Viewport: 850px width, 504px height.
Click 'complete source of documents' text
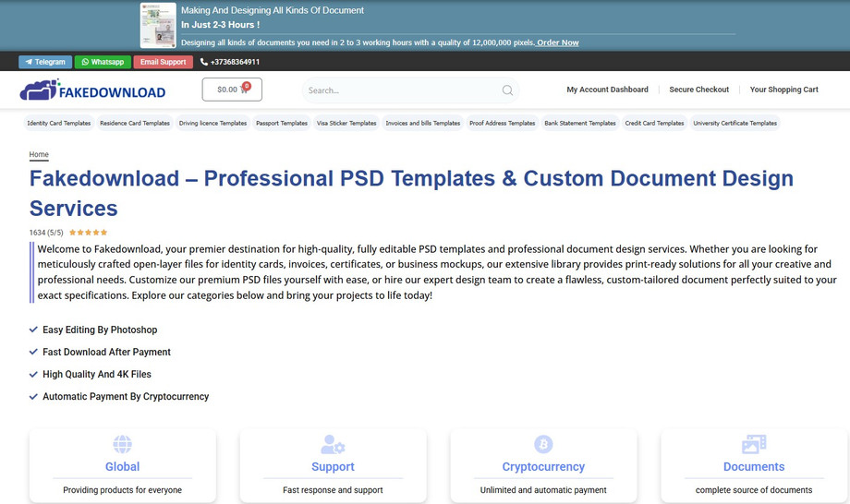754,490
